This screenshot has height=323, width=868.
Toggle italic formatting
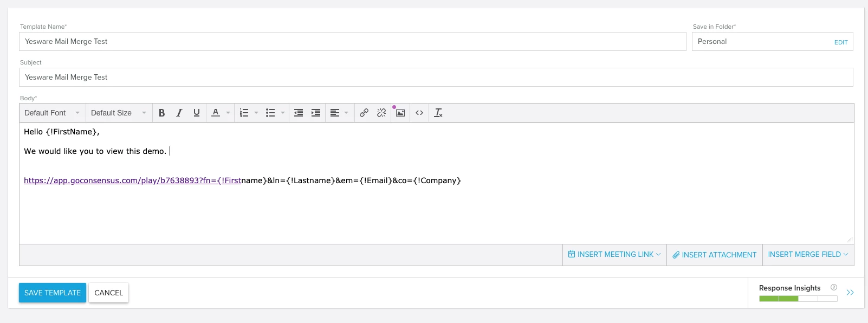pyautogui.click(x=179, y=113)
